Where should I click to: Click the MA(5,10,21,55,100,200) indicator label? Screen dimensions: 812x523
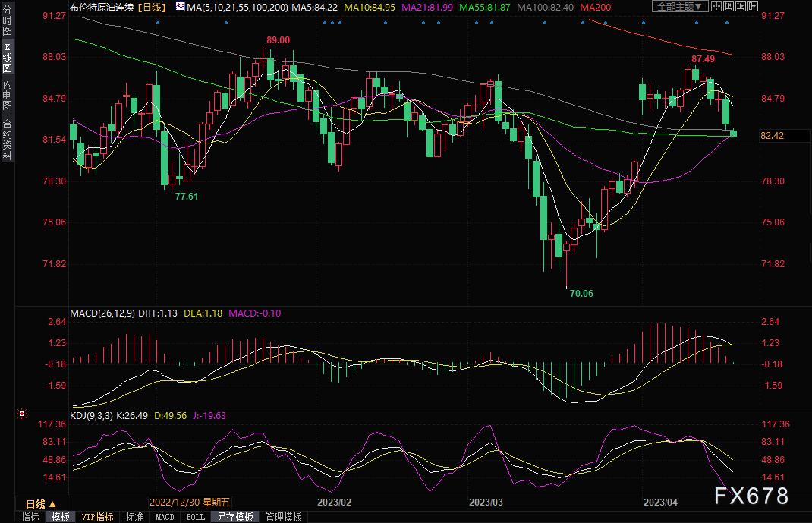tap(238, 8)
